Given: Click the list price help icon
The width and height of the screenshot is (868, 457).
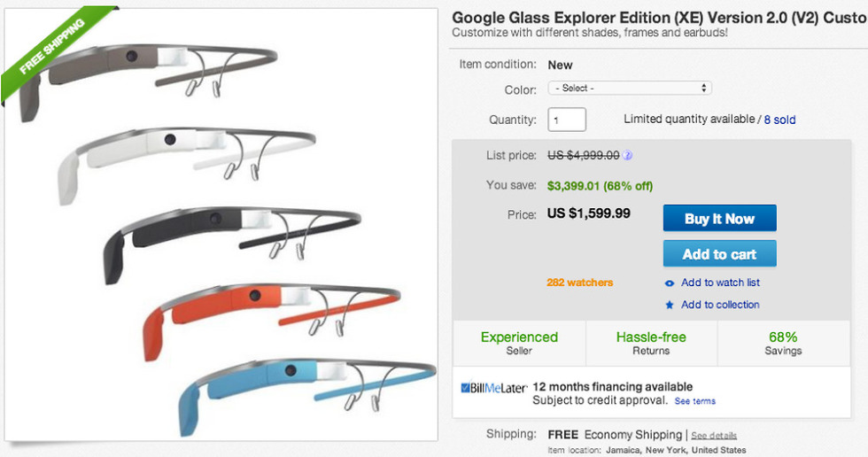Looking at the screenshot, I should coord(628,156).
